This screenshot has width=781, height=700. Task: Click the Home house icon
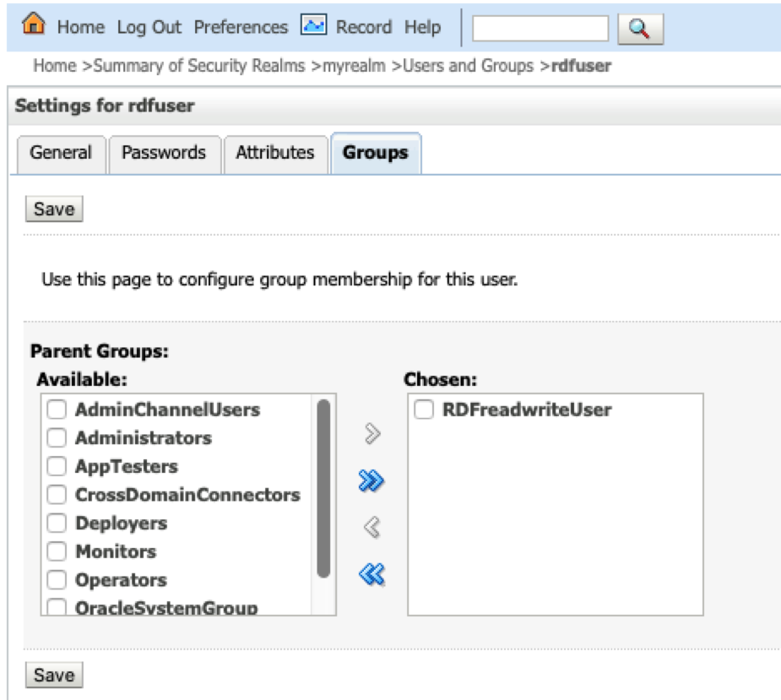[x=34, y=24]
